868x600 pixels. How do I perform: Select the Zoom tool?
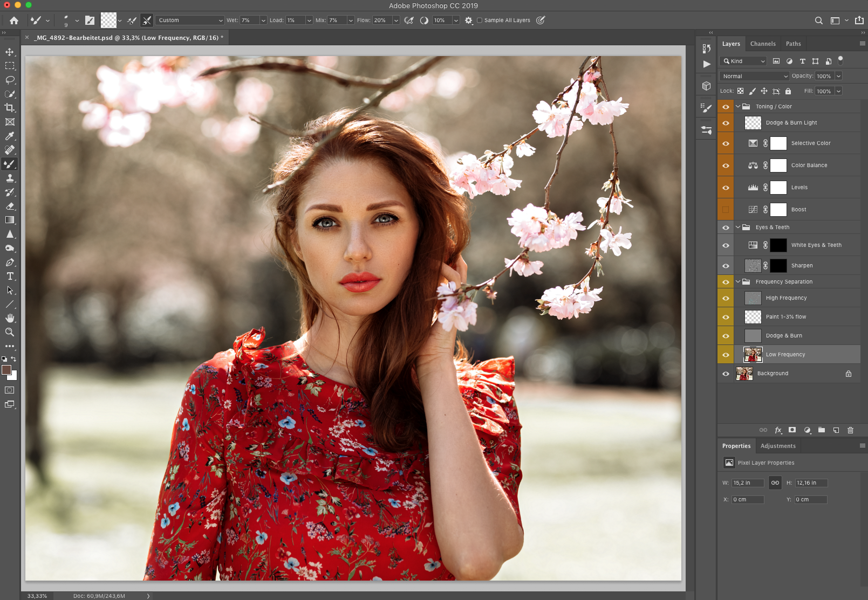[x=10, y=332]
